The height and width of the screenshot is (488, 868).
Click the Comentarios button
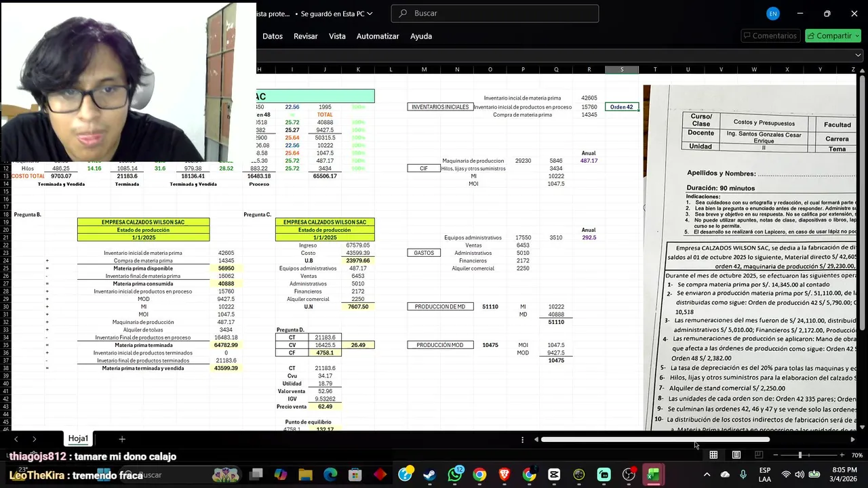pos(769,35)
